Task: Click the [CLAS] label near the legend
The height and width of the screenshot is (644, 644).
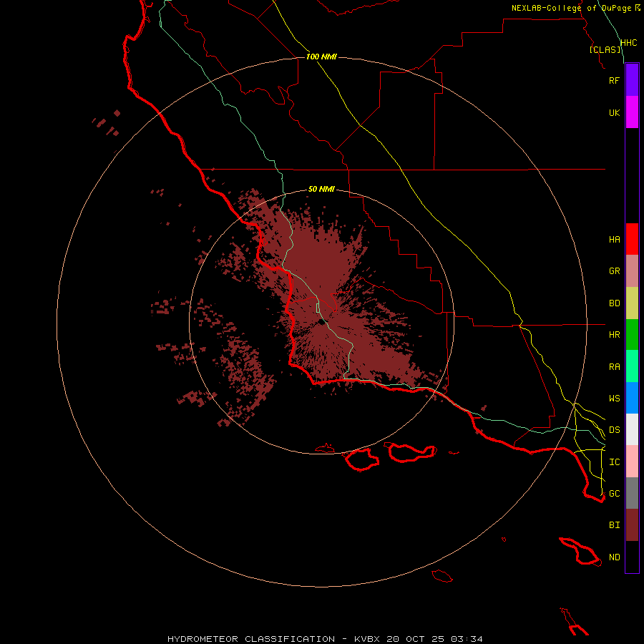Action: click(605, 49)
